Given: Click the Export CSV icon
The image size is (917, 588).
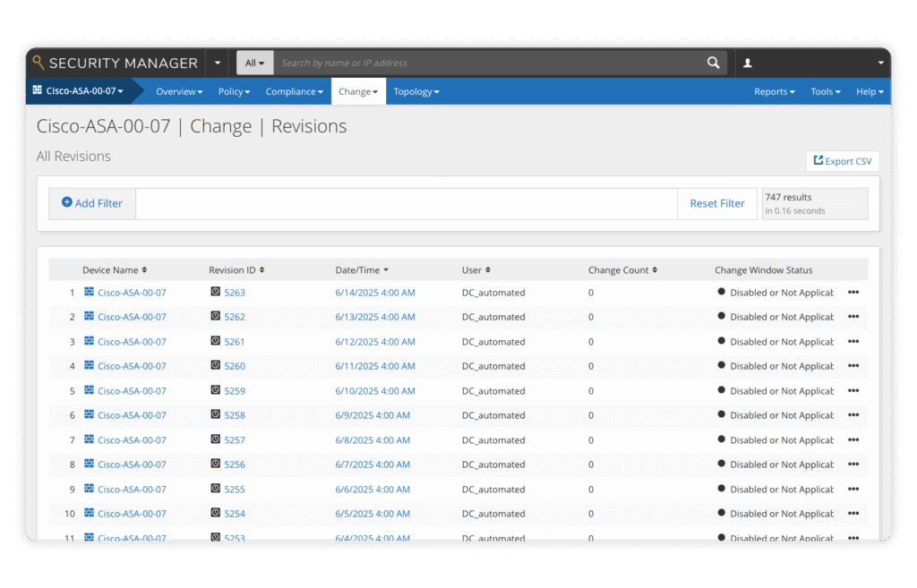Looking at the screenshot, I should pos(818,160).
